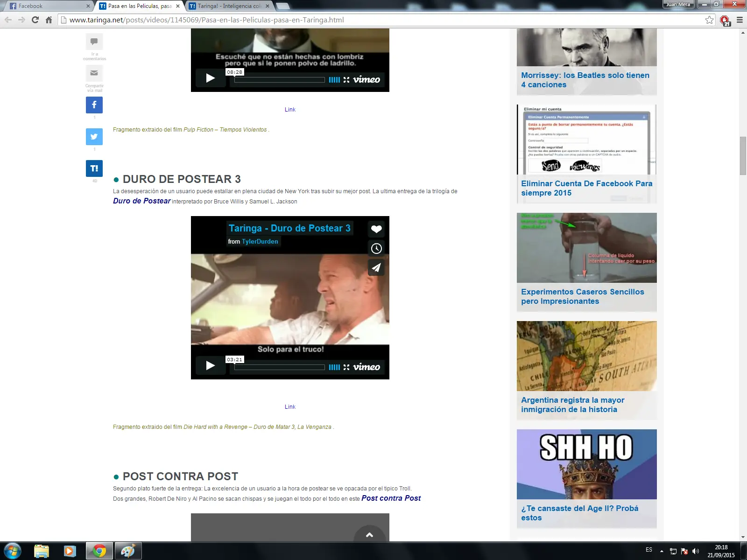Jump to comments using the speech bubble icon
Screen dimensions: 747x560
point(94,42)
